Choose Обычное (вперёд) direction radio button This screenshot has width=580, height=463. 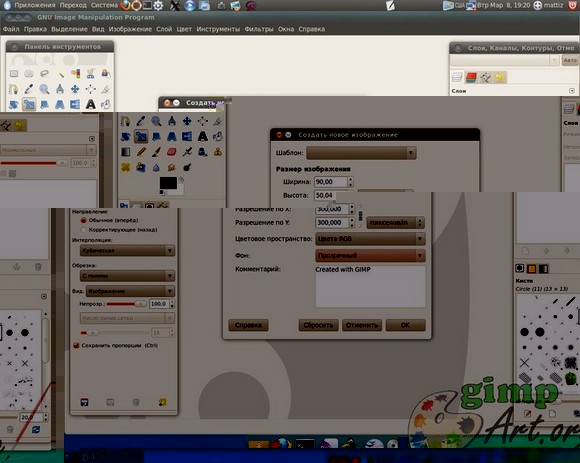click(84, 220)
